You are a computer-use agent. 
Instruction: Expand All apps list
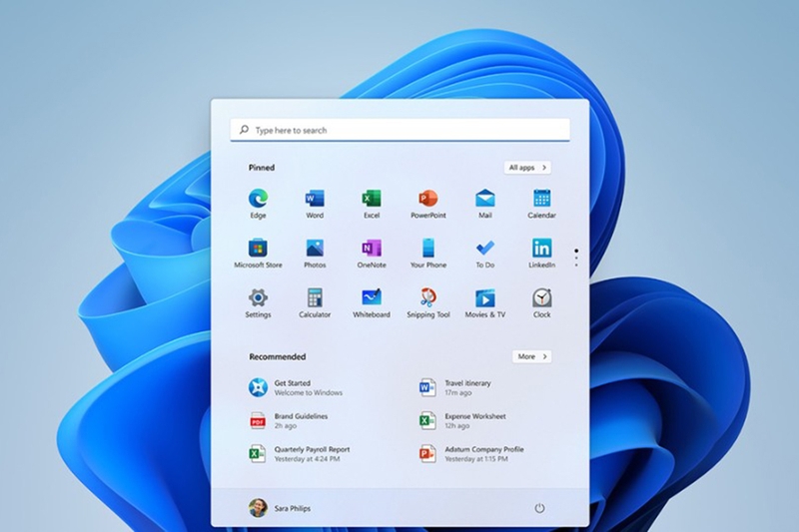[x=527, y=168]
